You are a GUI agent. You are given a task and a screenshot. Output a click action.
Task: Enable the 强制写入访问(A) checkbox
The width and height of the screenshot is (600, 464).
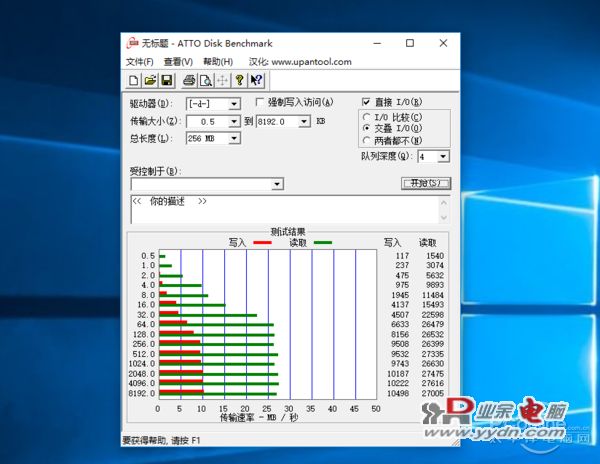pyautogui.click(x=260, y=102)
